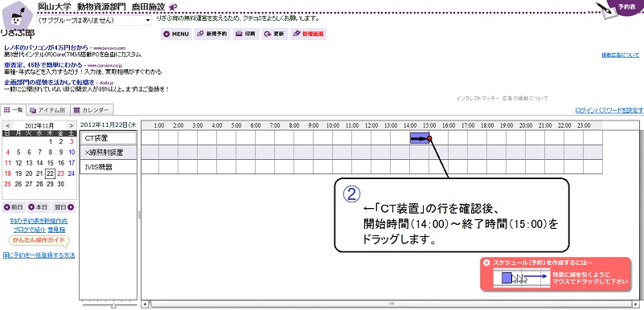
Task: Open the subgroup dropdown
Action: point(94,20)
